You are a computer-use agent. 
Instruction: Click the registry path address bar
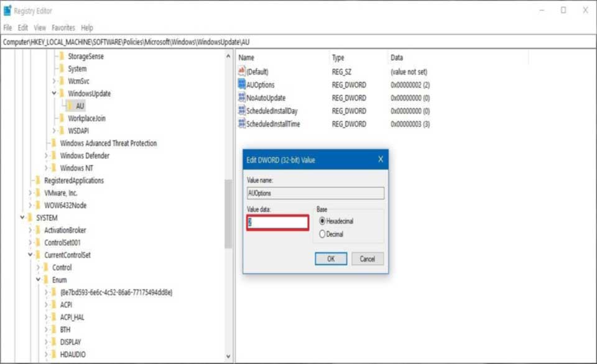coord(298,42)
